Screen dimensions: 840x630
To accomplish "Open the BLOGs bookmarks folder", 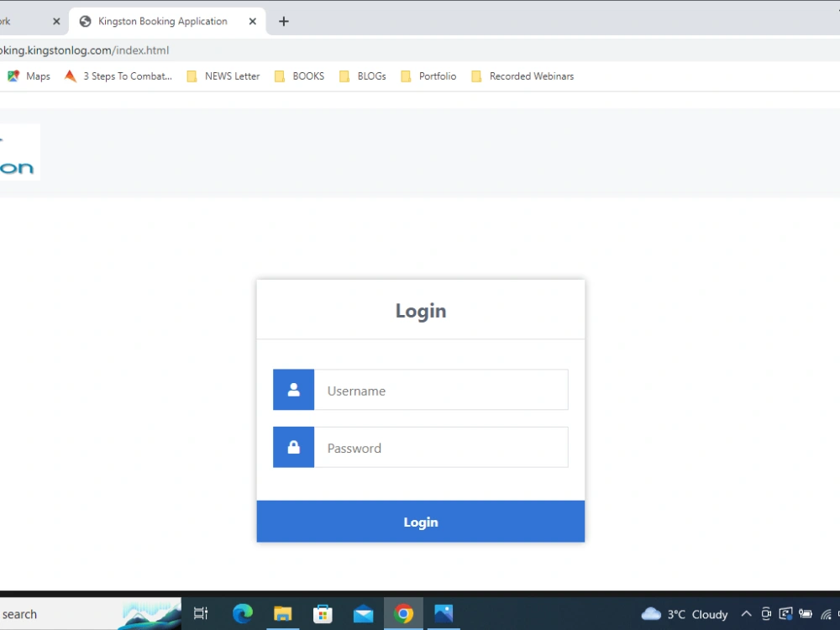I will click(x=363, y=76).
